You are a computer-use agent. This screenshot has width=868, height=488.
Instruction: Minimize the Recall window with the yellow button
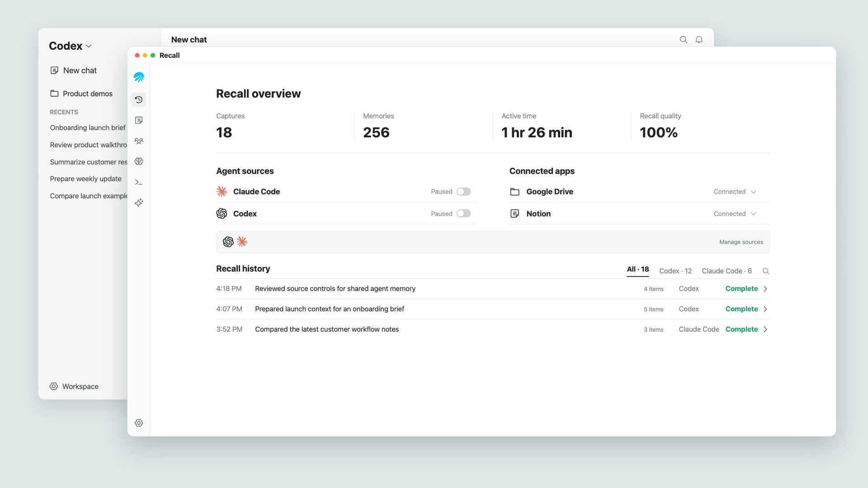145,56
